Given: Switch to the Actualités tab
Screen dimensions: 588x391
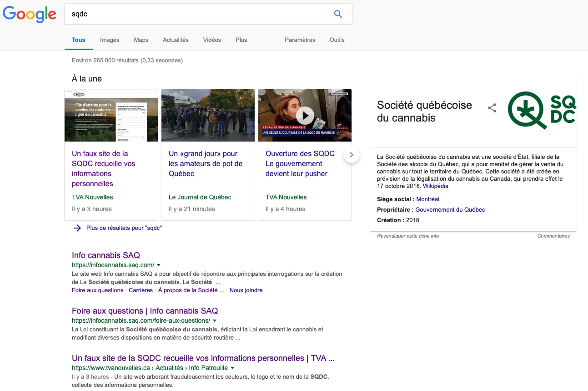Looking at the screenshot, I should pos(176,40).
